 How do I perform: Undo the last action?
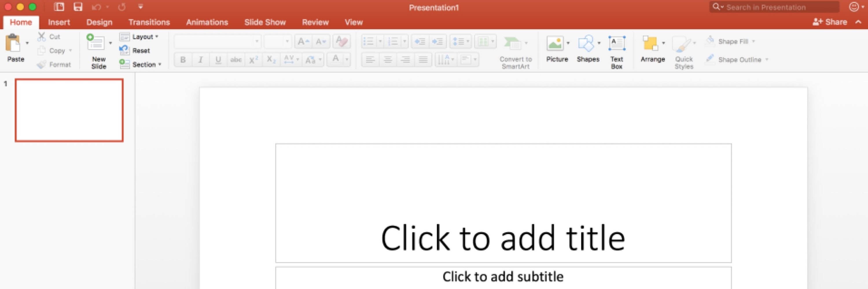[96, 7]
